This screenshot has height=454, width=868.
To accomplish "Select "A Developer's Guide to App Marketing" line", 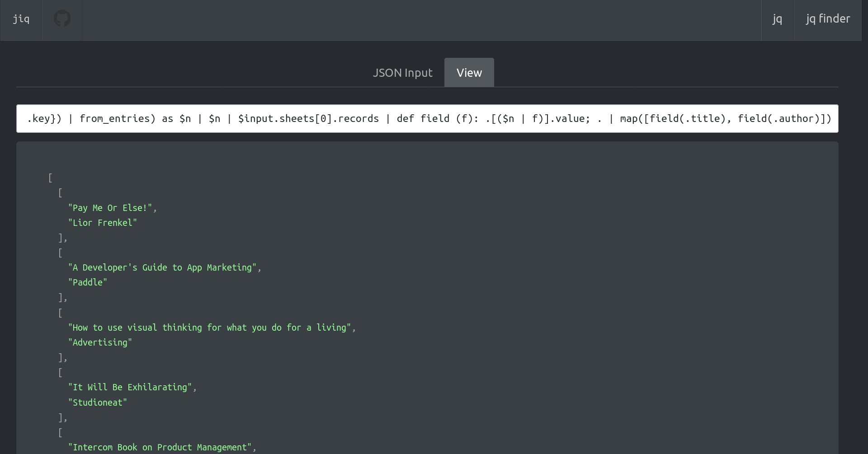I will (x=162, y=267).
